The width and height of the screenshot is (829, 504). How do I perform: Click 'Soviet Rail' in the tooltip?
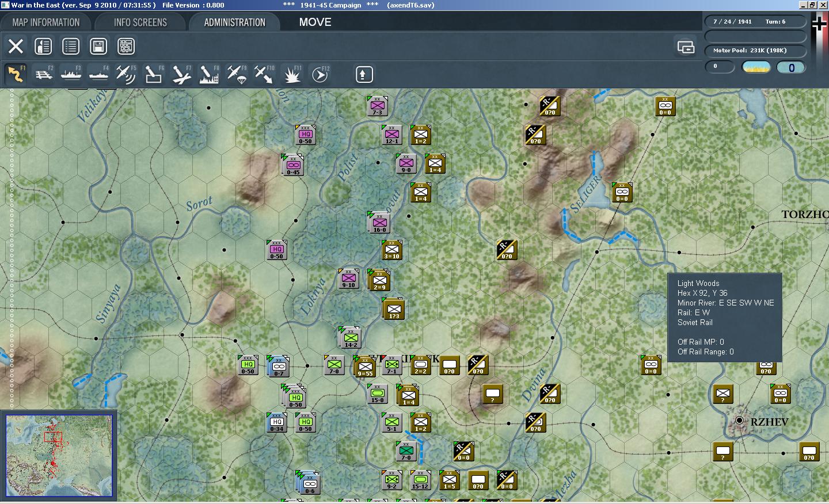[x=695, y=323]
